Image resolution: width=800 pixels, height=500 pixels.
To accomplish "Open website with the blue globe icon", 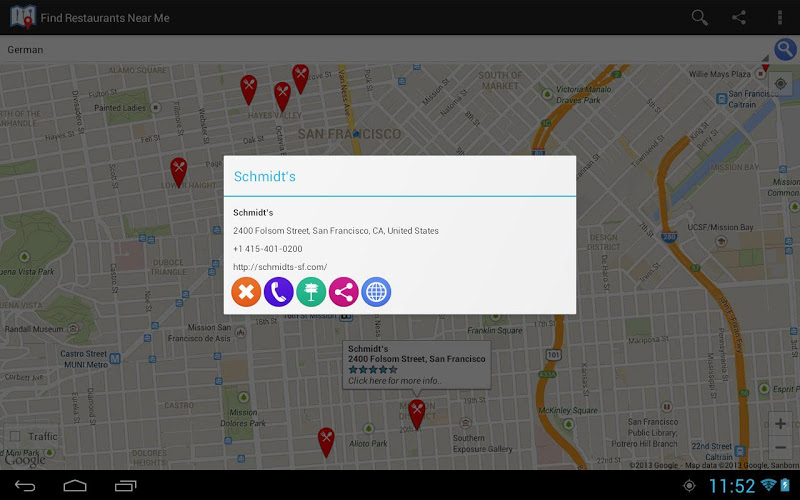I will pyautogui.click(x=376, y=292).
